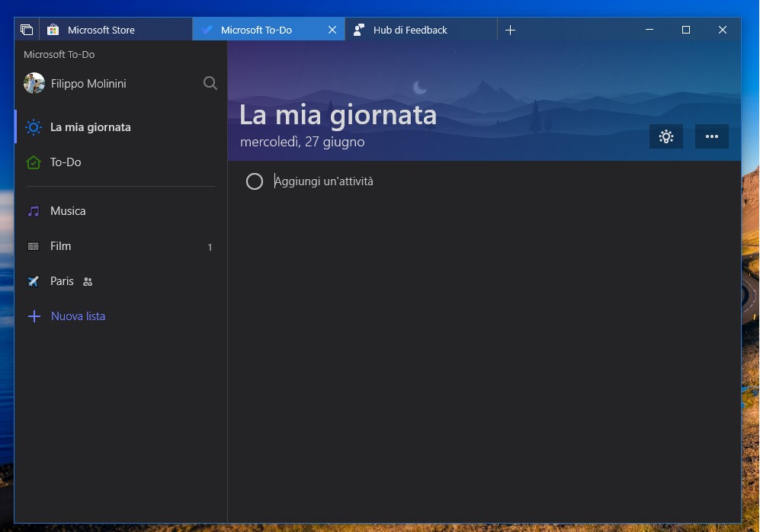Create a list with Nuova lista
Image resolution: width=760 pixels, height=532 pixels.
tap(121, 316)
